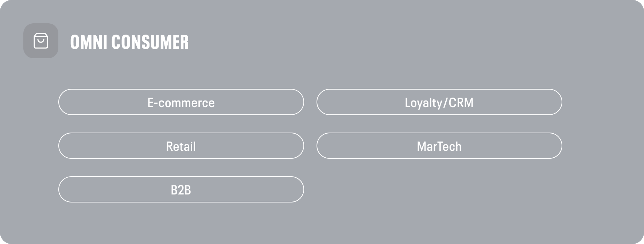The image size is (644, 244).
Task: Go to the MarTech topic
Action: [439, 146]
